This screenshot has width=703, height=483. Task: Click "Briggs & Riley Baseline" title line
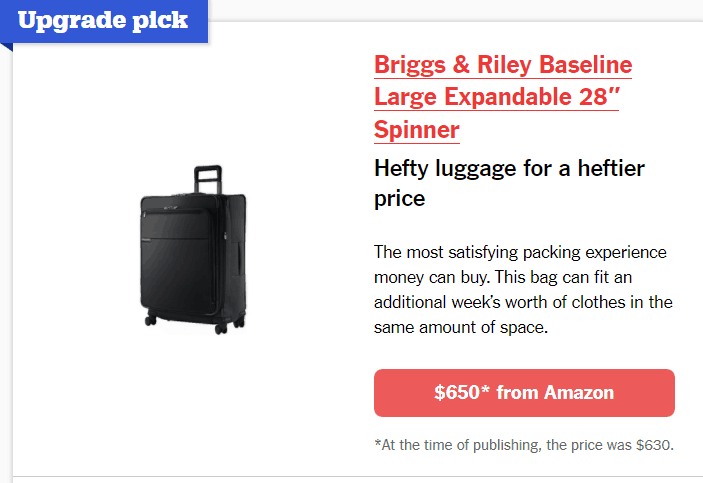(503, 65)
